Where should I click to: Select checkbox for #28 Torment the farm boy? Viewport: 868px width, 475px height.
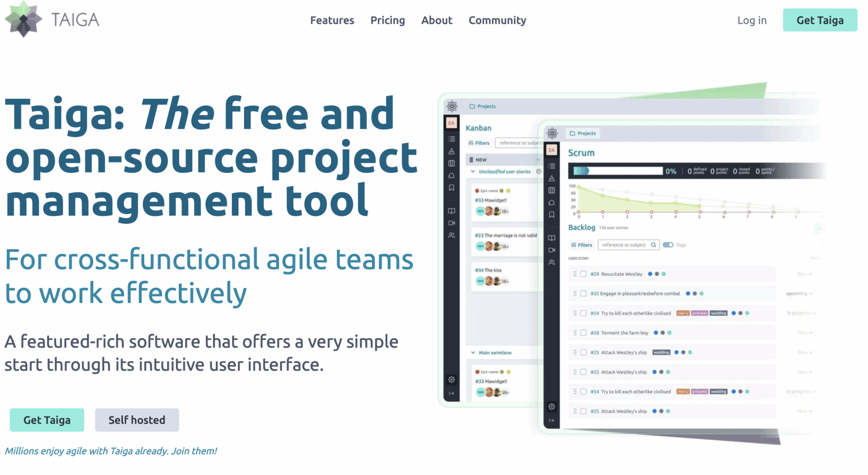coord(583,333)
